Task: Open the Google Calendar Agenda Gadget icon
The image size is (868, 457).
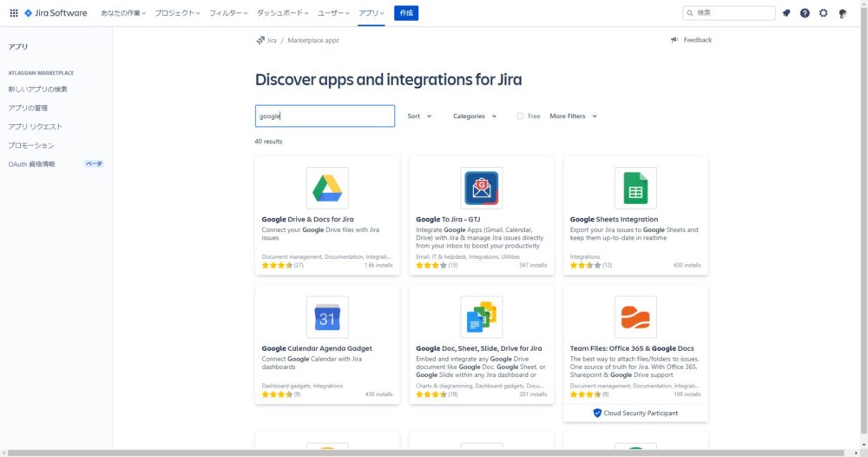Action: pos(327,317)
